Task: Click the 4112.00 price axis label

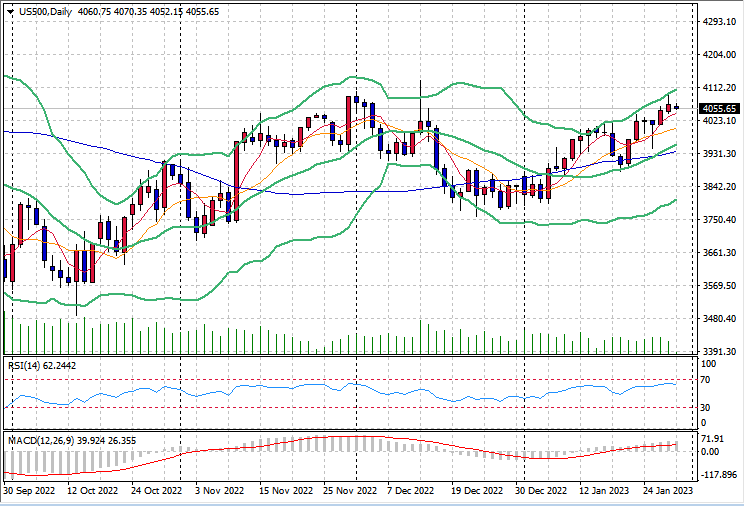Action: click(717, 88)
